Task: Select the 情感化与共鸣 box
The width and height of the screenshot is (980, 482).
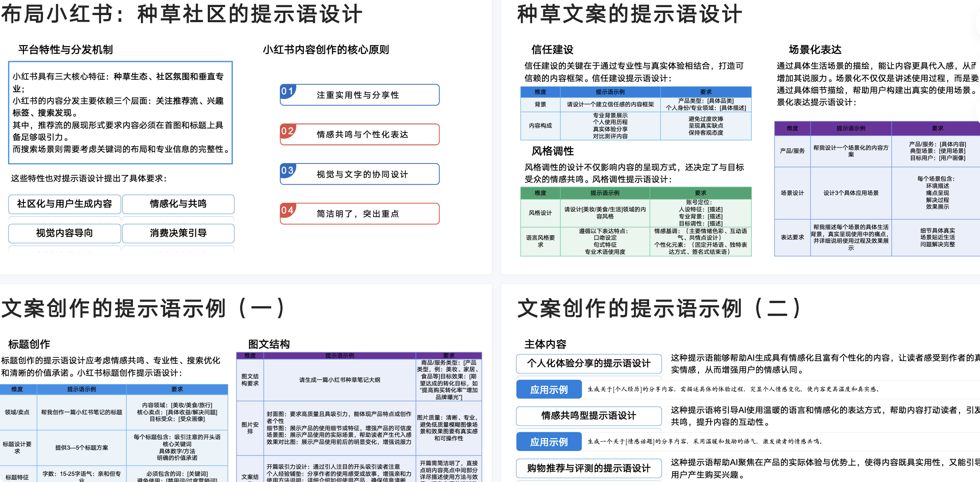Action: [178, 204]
